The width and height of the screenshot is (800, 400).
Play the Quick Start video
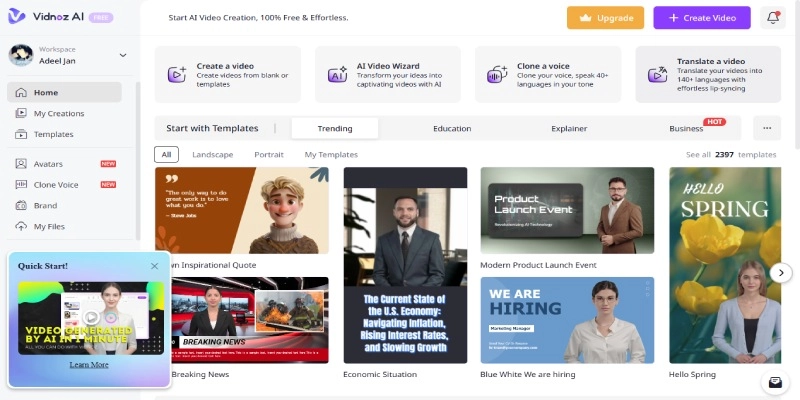point(89,318)
